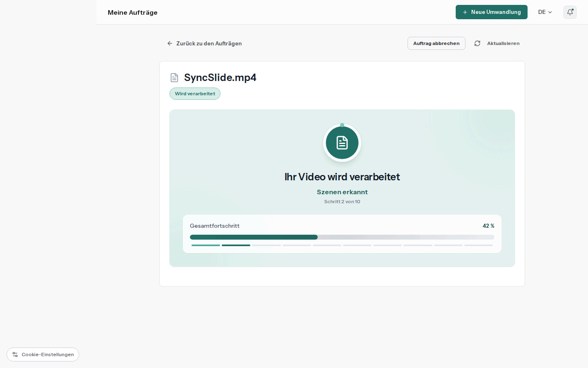This screenshot has width=588, height=368.
Task: Click the plus icon in Neue Umwandlung
Action: 465,12
